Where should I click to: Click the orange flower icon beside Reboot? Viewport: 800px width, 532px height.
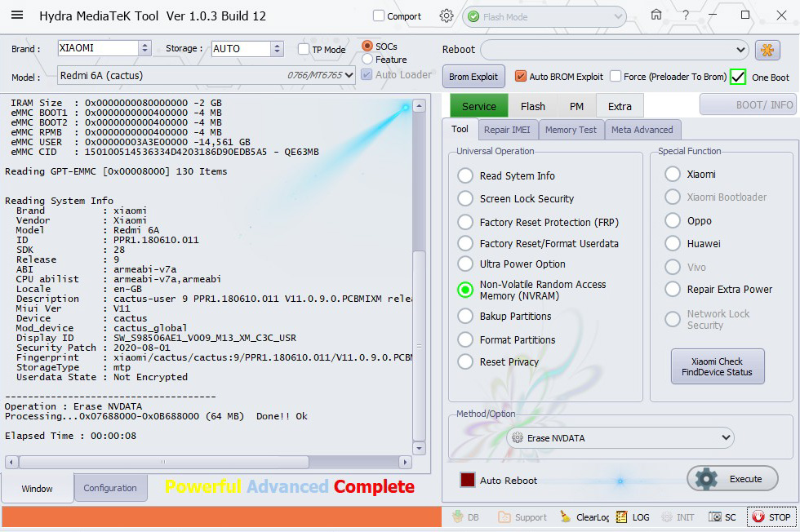[x=767, y=50]
